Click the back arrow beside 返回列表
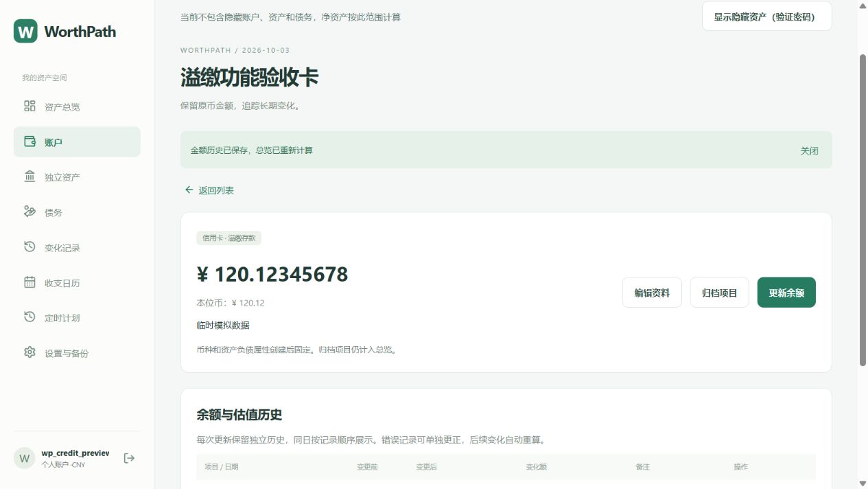Image resolution: width=868 pixels, height=489 pixels. pos(189,190)
